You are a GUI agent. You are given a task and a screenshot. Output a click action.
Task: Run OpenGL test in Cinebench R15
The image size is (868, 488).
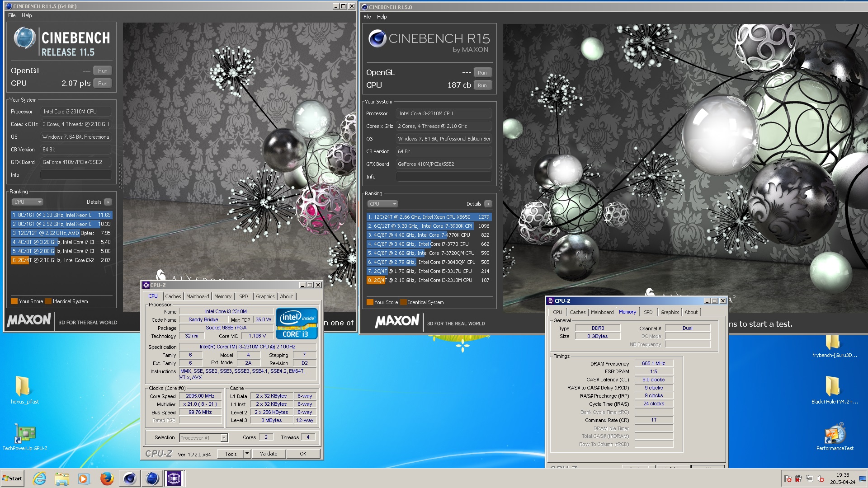[482, 73]
